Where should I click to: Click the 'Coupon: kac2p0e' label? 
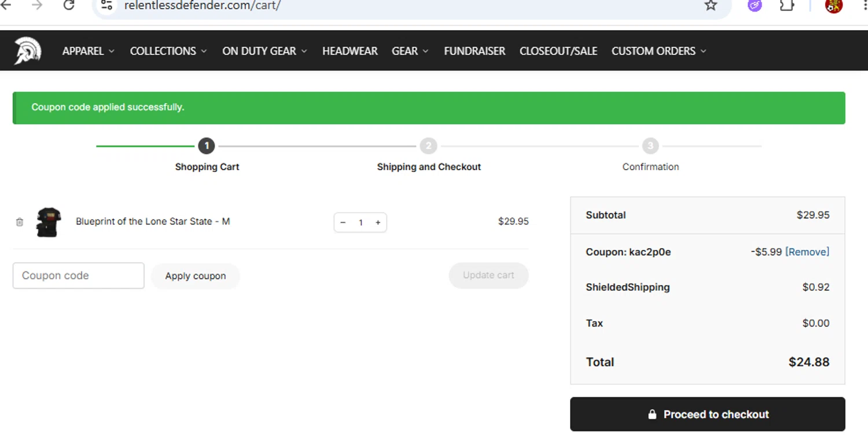coord(628,252)
